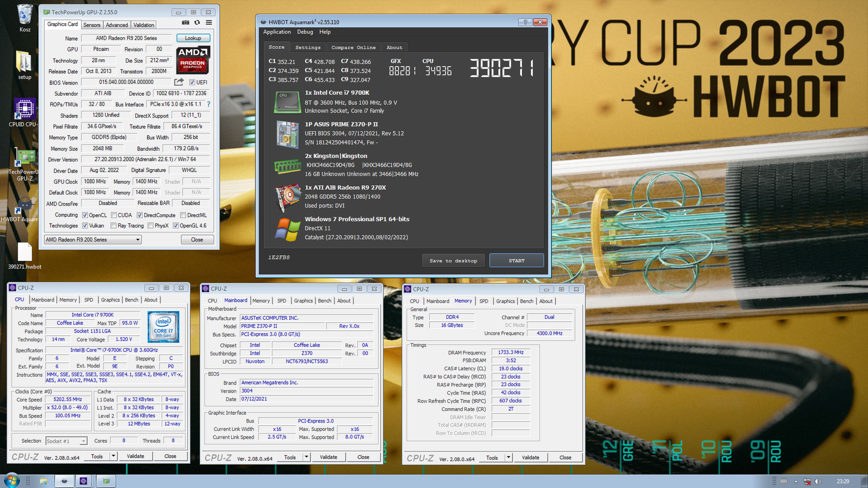
Task: Click Show desktop strip at taskbar end
Action: [864, 481]
